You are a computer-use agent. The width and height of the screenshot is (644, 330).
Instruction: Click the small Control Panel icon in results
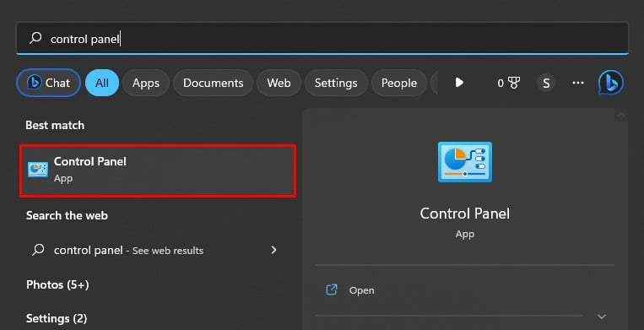point(38,170)
